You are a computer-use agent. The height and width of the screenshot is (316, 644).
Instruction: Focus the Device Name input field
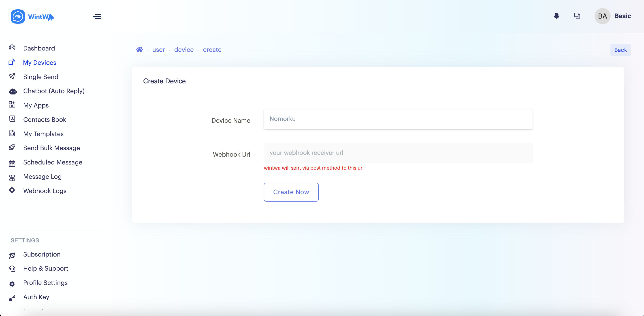(398, 119)
